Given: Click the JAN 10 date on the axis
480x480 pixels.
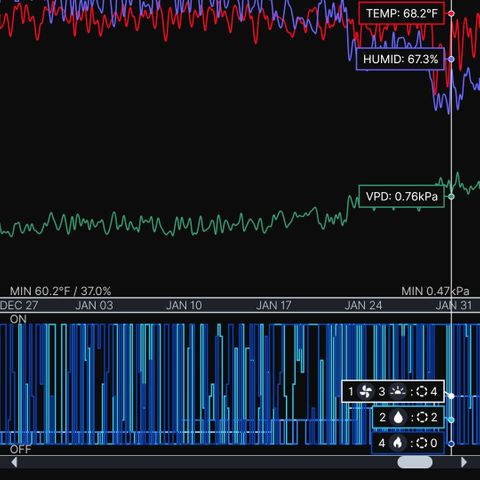Looking at the screenshot, I should point(184,305).
